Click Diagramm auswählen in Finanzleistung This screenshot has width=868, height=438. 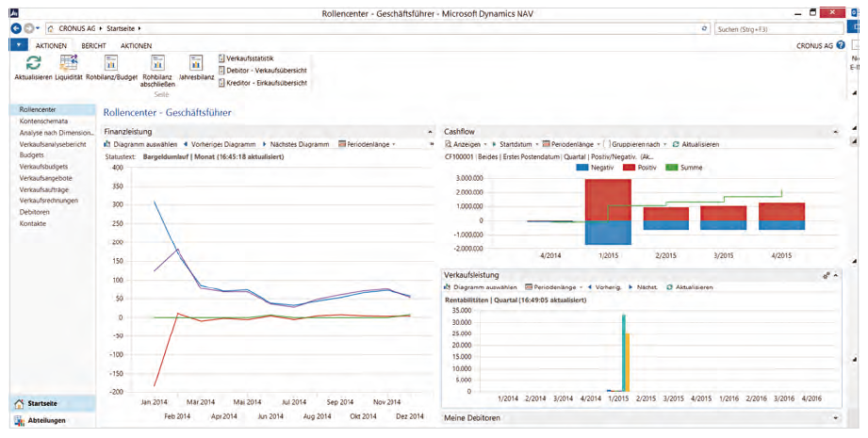click(140, 144)
